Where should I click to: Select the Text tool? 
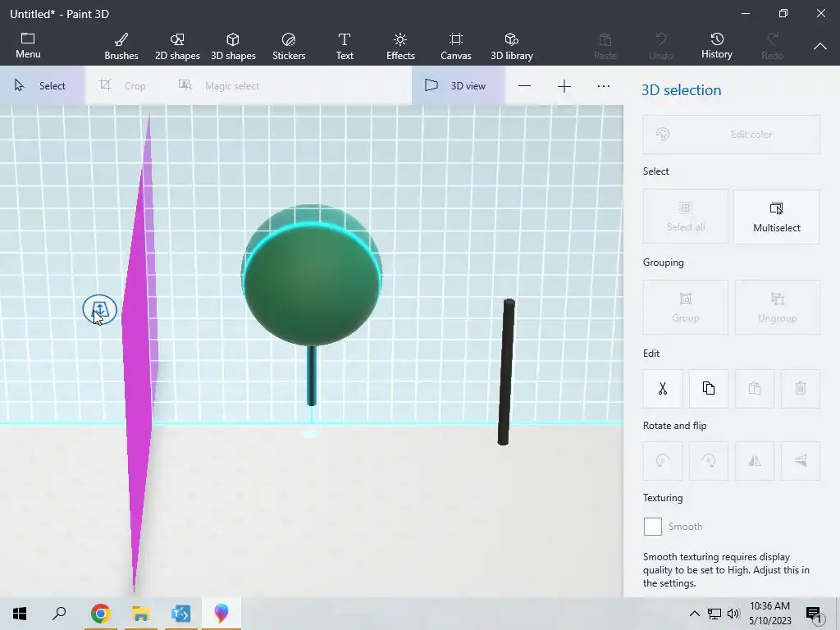tap(345, 47)
